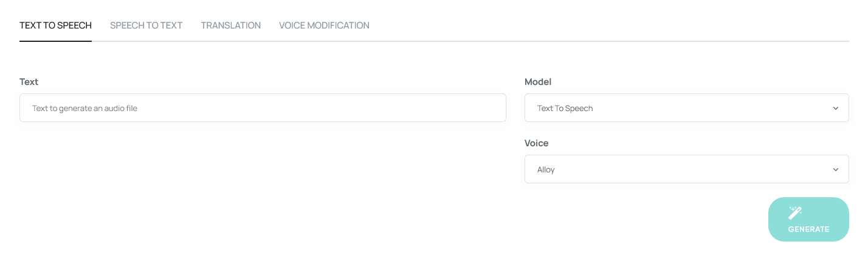Viewport: 868px width, 264px height.
Task: Select the 'Alloy' voice value text
Action: pos(546,170)
